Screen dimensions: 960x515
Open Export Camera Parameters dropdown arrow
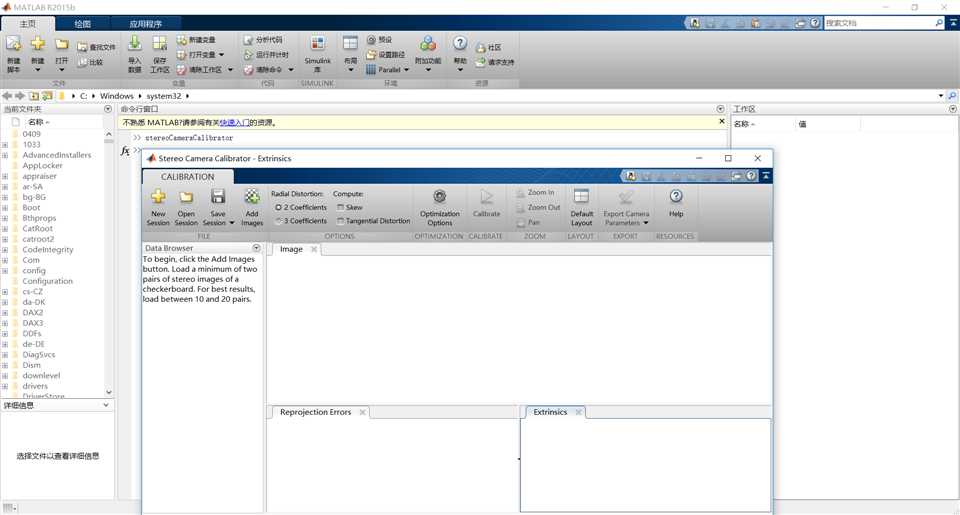[x=646, y=224]
